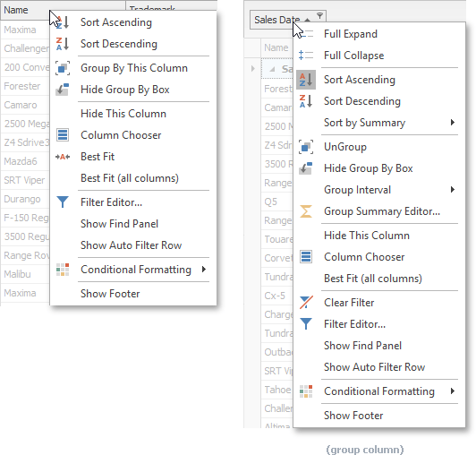Click the Sort Descending icon in left menu
Viewport: 476px width, 455px height.
(63, 44)
